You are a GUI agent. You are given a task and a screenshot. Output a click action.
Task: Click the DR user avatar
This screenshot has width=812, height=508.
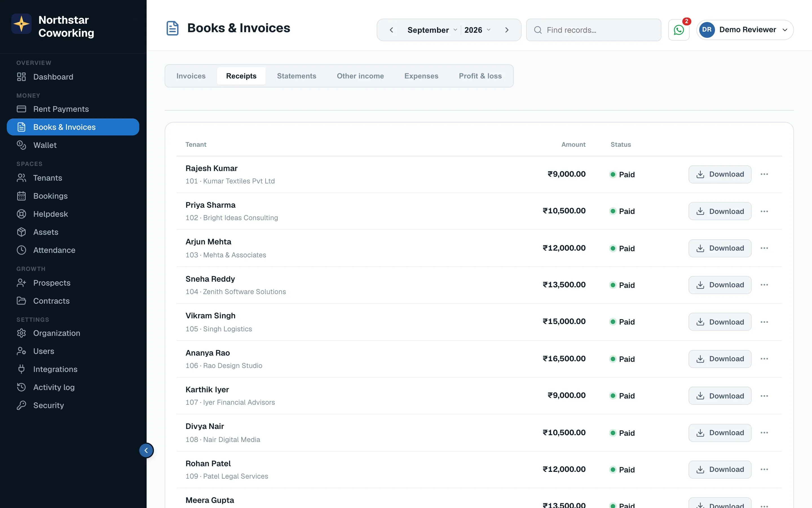coord(707,30)
